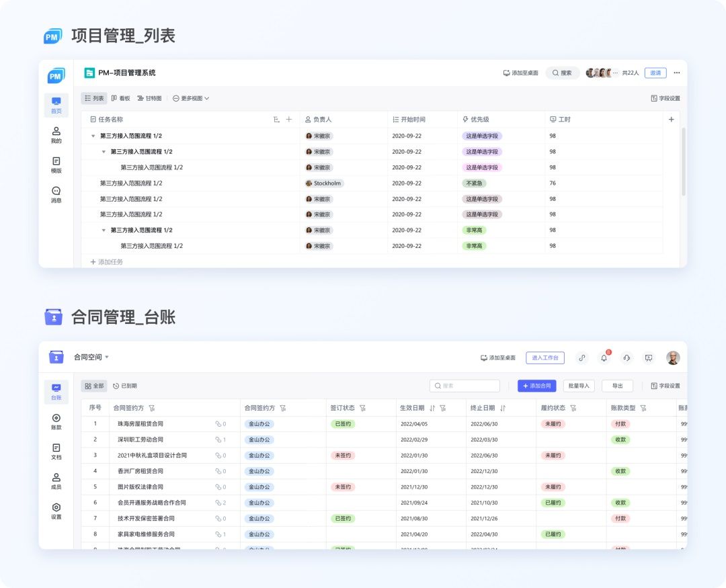Image resolution: width=726 pixels, height=588 pixels.
Task: Click the 邀请 button
Action: 655,73
